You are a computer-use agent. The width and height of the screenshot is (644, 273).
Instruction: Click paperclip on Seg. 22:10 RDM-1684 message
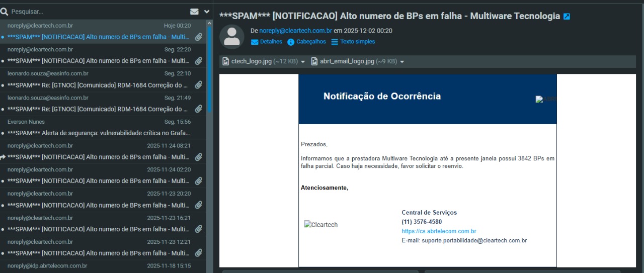pos(199,85)
